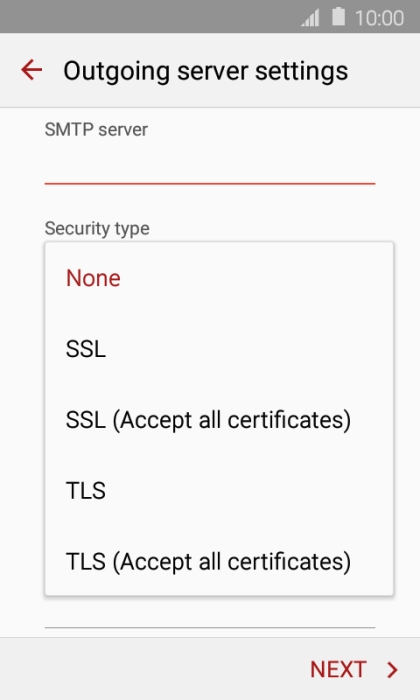Select TLS from the security list
The height and width of the screenshot is (700, 420).
[x=219, y=490]
